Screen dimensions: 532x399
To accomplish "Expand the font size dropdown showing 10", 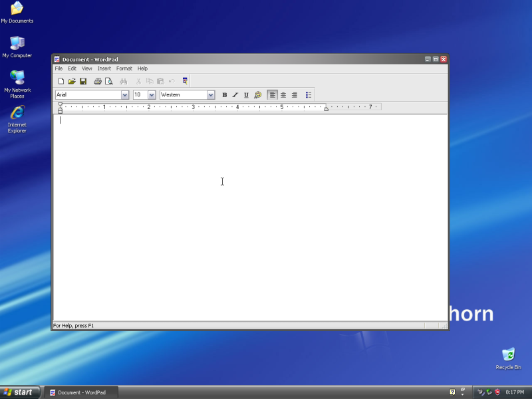I will 152,94.
